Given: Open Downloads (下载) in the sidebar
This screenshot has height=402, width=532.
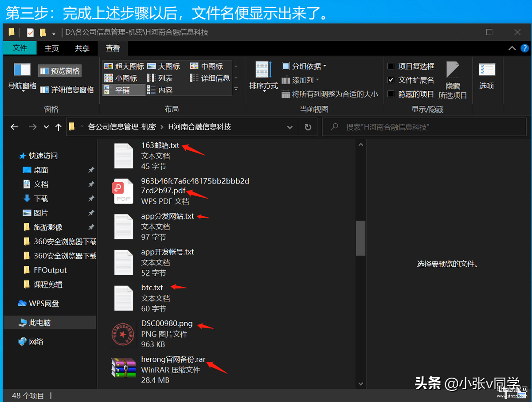Looking at the screenshot, I should click(x=35, y=199).
